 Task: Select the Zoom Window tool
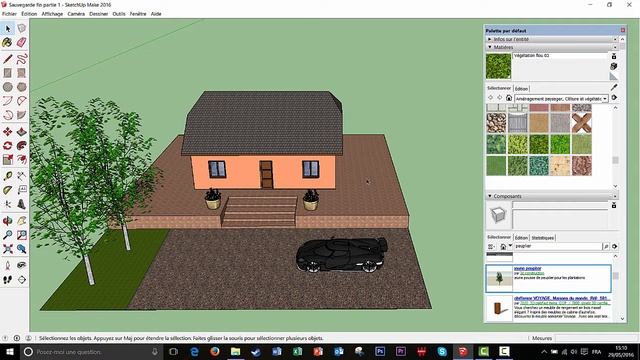pos(22,235)
